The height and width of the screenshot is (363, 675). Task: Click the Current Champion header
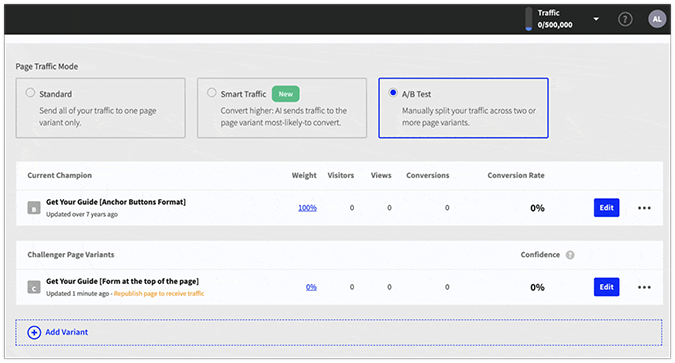[x=59, y=175]
